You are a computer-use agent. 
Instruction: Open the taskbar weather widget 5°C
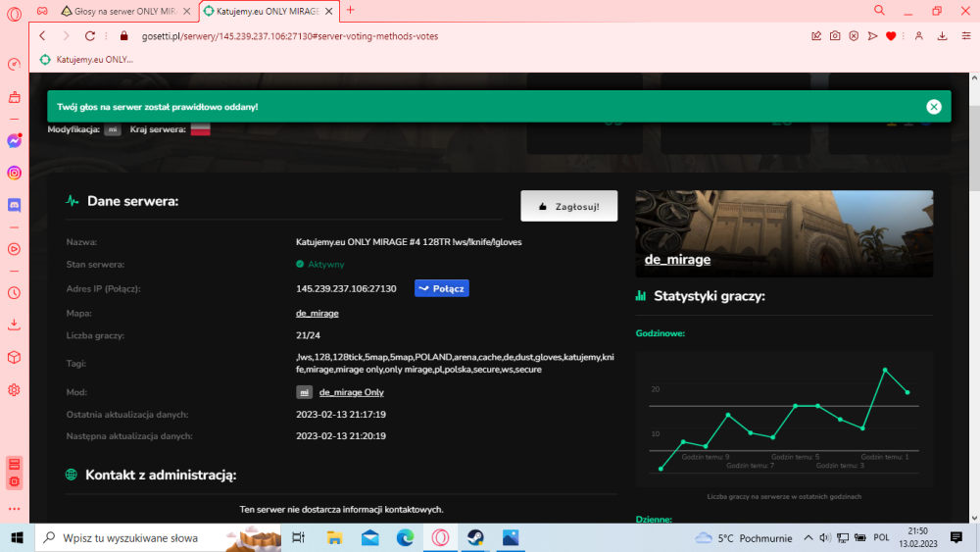[744, 537]
